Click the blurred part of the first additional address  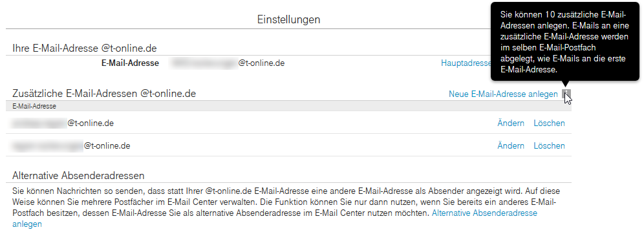pos(39,123)
